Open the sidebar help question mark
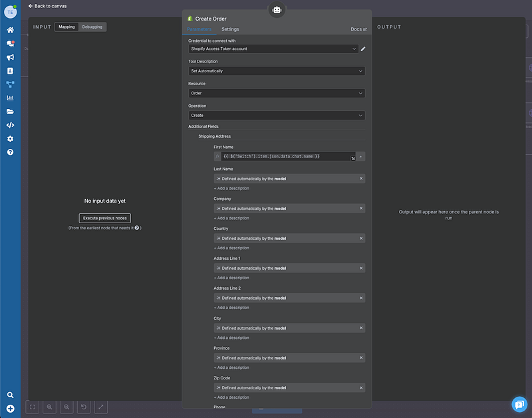Image resolution: width=532 pixels, height=418 pixels. coord(10,152)
